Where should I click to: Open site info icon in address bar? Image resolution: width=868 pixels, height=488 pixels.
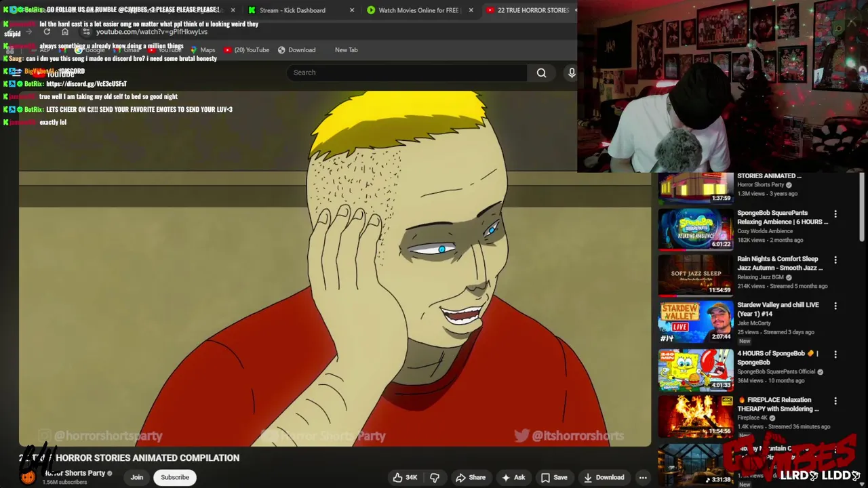coord(86,32)
